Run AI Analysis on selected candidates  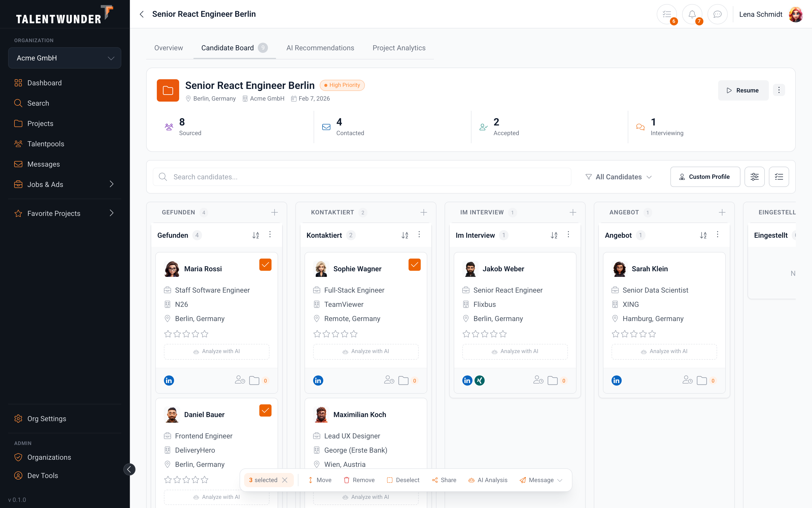(487, 480)
